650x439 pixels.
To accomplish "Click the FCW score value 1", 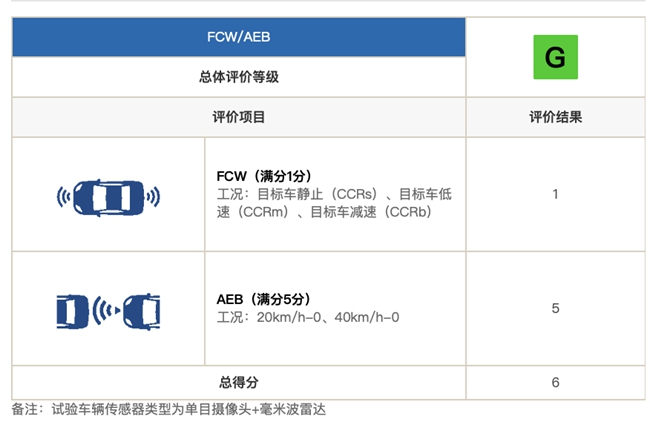I will click(x=555, y=194).
